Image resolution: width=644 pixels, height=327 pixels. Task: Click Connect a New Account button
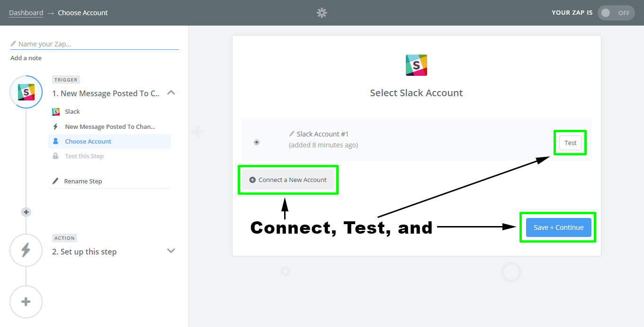coord(288,180)
